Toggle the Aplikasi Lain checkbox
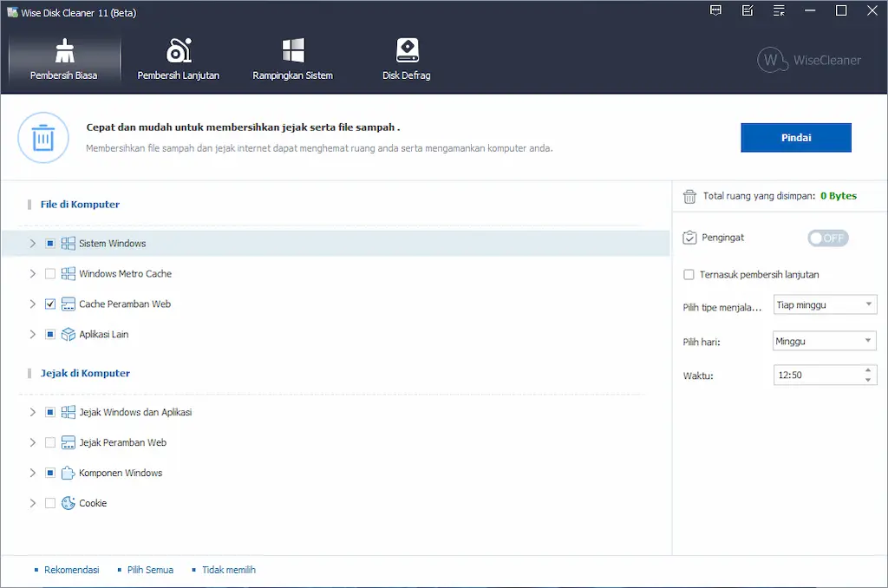The width and height of the screenshot is (888, 588). coord(49,334)
